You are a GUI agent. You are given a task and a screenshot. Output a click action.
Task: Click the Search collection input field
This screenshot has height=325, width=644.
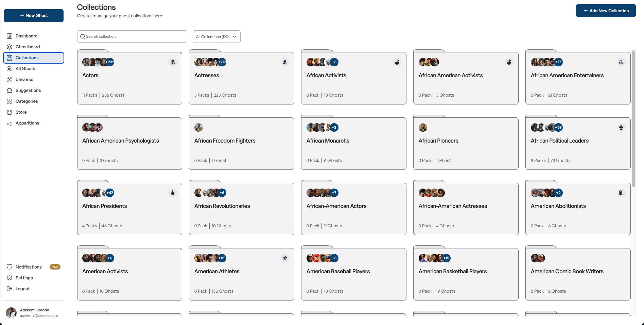coord(132,36)
